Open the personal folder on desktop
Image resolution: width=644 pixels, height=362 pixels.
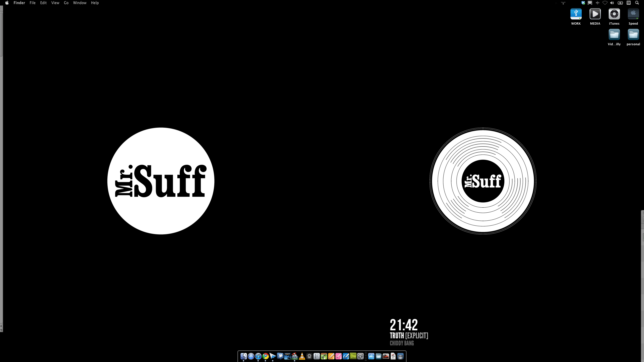coord(633,35)
